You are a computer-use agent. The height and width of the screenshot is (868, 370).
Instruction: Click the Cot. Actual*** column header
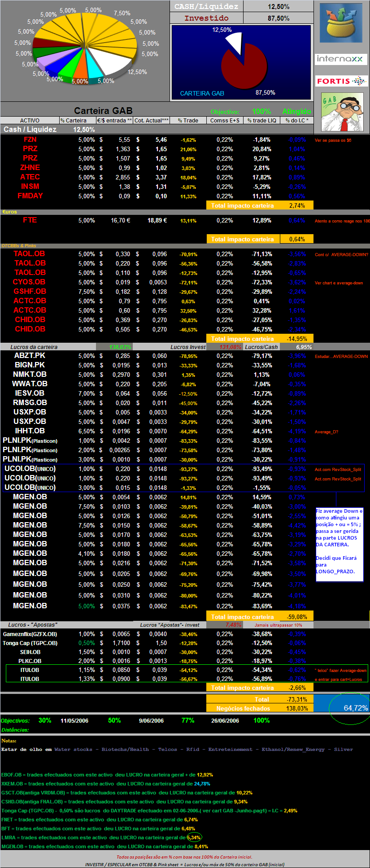coord(152,120)
